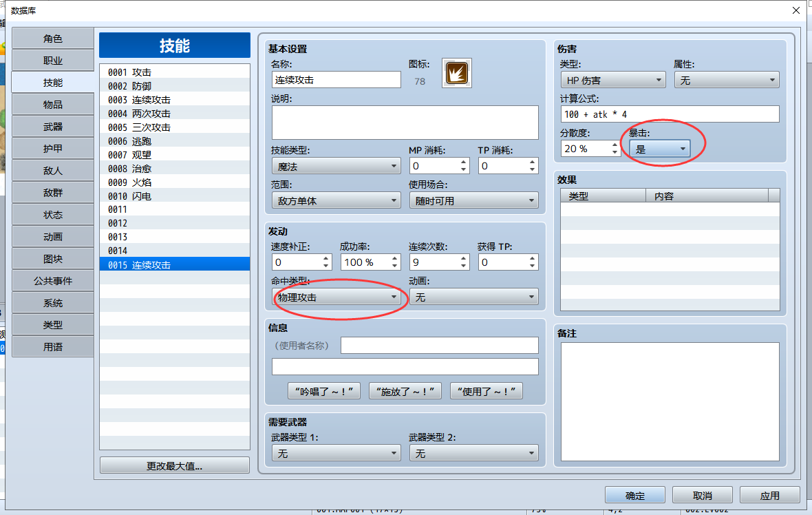Open the 动画 dropdown
Image resolution: width=812 pixels, height=515 pixels.
pos(474,297)
